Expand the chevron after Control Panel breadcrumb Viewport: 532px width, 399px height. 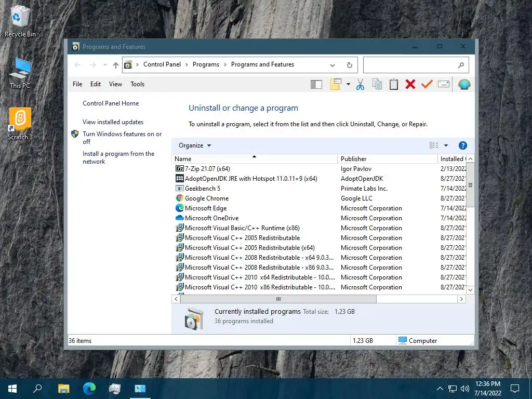[187, 65]
